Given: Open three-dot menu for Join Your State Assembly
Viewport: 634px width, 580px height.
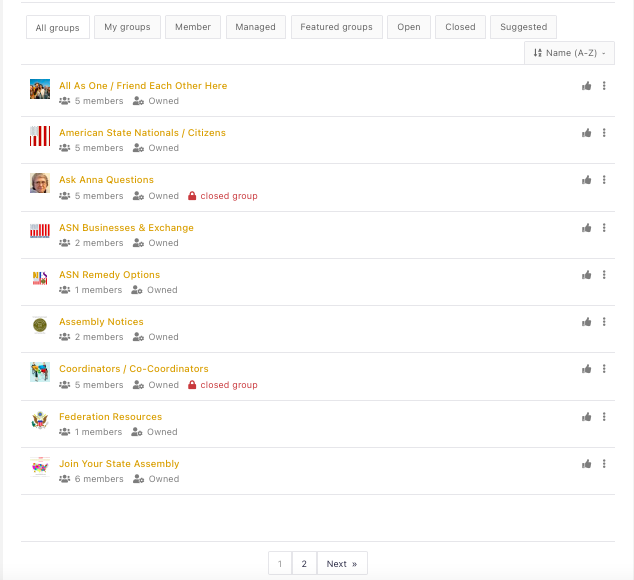Looking at the screenshot, I should click(x=604, y=464).
